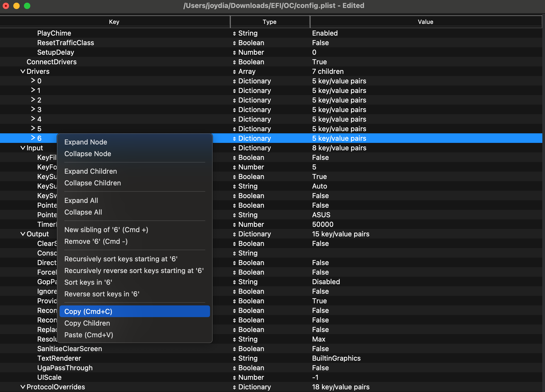The height and width of the screenshot is (392, 545).
Task: Collapse the Drivers array node
Action: point(23,71)
